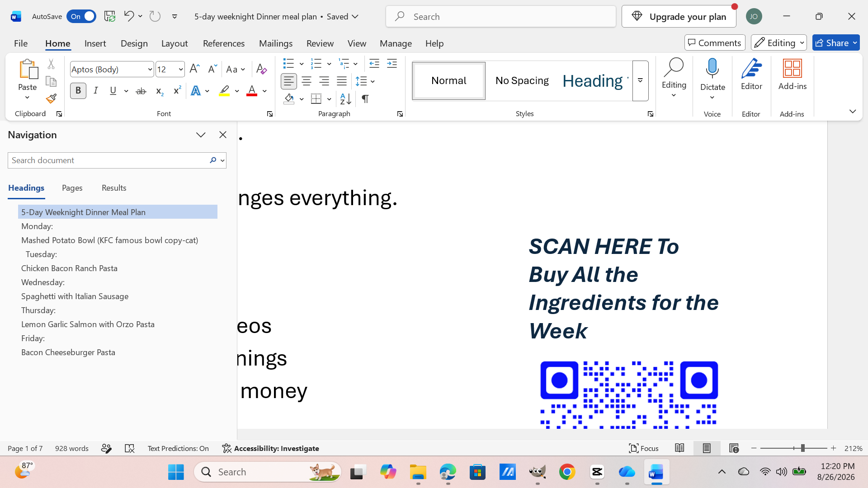Jump to Chicken Bacon Ranch Pasta heading
Screen dimensions: 868x488
[x=69, y=268]
